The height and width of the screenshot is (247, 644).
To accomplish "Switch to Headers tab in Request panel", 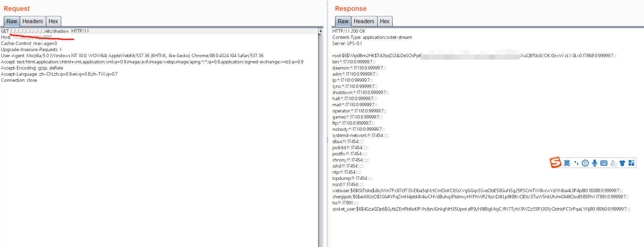I will (33, 21).
